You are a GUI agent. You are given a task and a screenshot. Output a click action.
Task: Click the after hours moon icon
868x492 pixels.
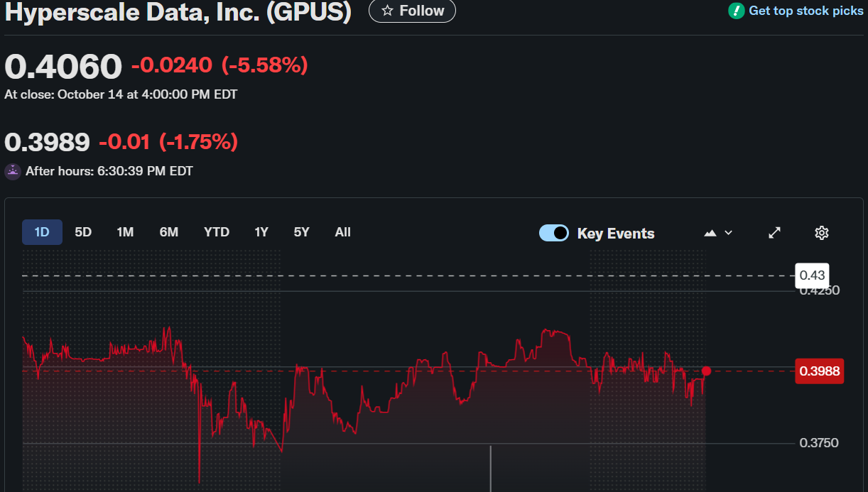click(x=13, y=170)
